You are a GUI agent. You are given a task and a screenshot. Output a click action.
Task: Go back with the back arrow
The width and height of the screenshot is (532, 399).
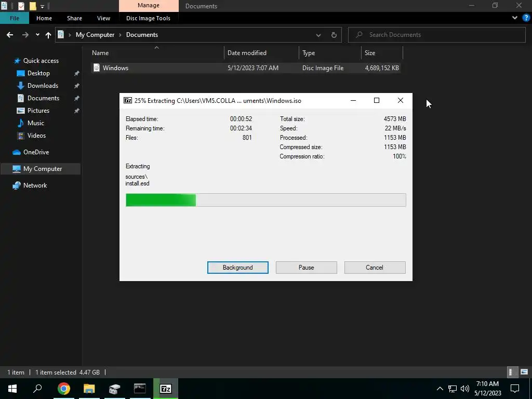pyautogui.click(x=10, y=35)
